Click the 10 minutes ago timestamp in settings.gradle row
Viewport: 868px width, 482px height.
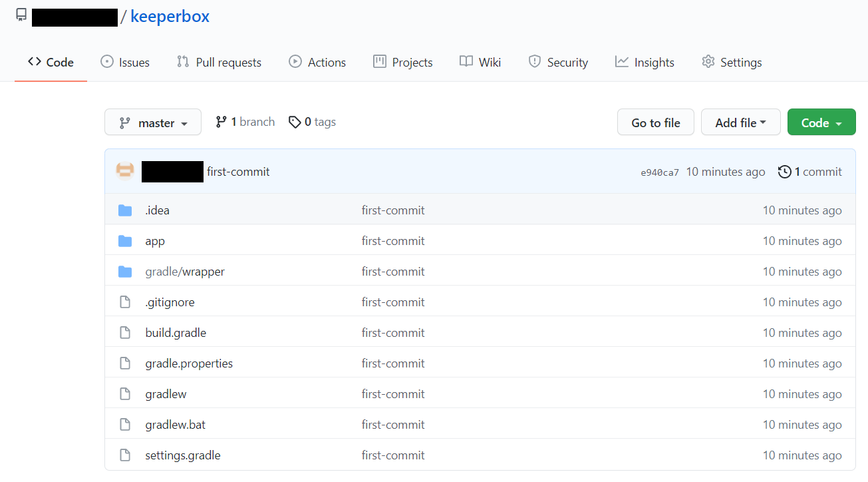[802, 455]
